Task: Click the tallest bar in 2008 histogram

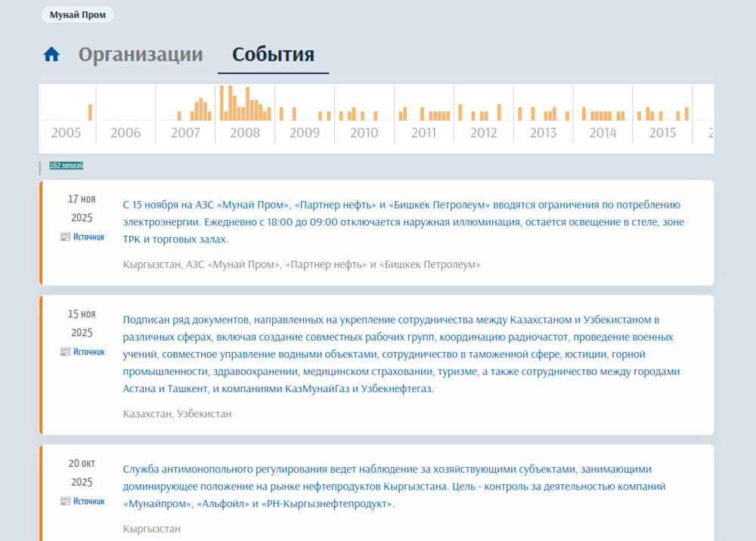Action: 222,103
